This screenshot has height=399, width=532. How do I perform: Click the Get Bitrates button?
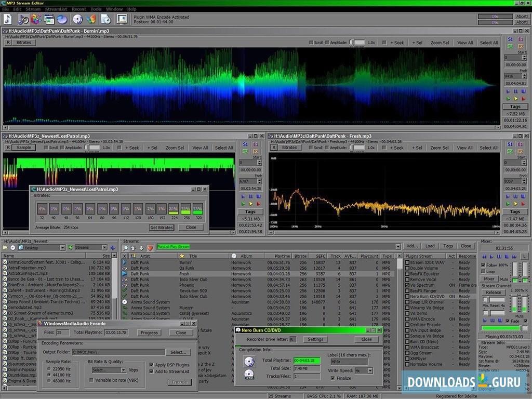162,228
